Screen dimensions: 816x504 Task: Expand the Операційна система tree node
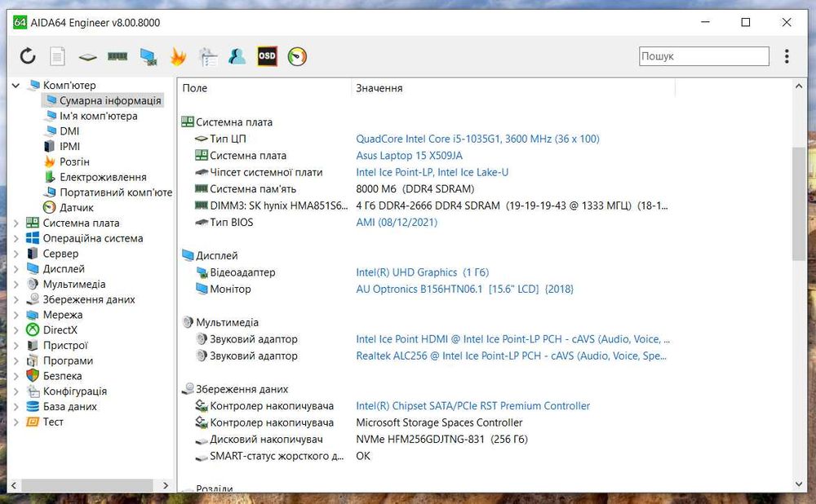point(16,238)
